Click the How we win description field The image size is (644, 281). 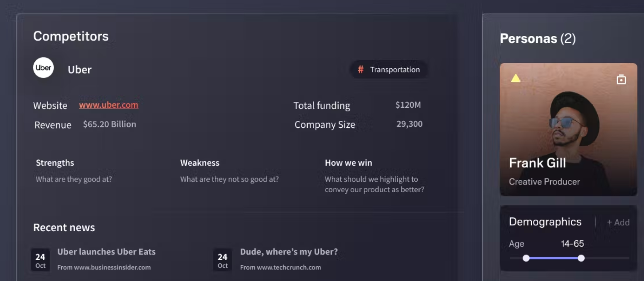click(374, 184)
